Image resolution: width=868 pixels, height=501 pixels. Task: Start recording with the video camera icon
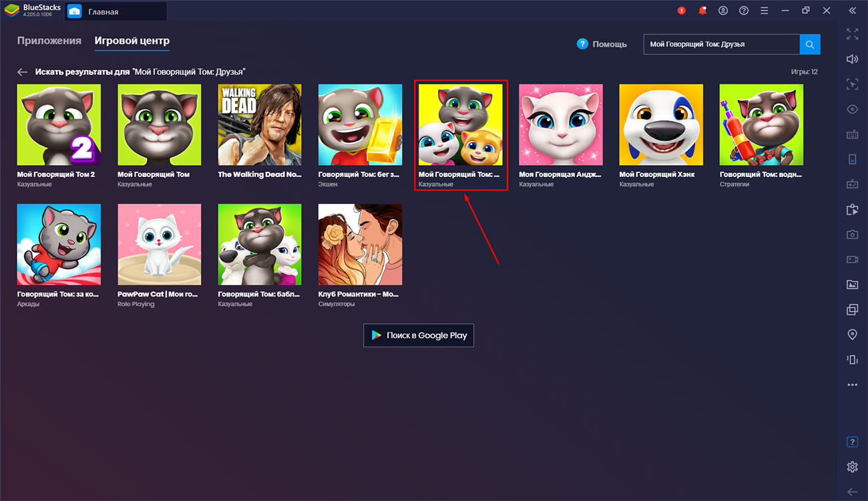pyautogui.click(x=852, y=259)
